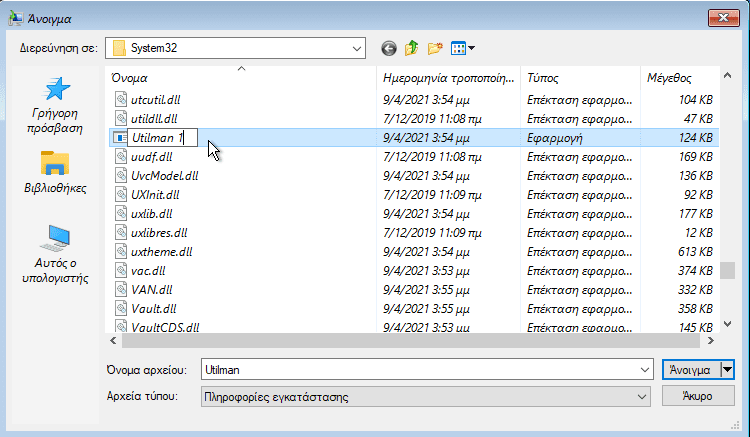
Task: Click the Back navigation arrow icon
Action: [388, 48]
